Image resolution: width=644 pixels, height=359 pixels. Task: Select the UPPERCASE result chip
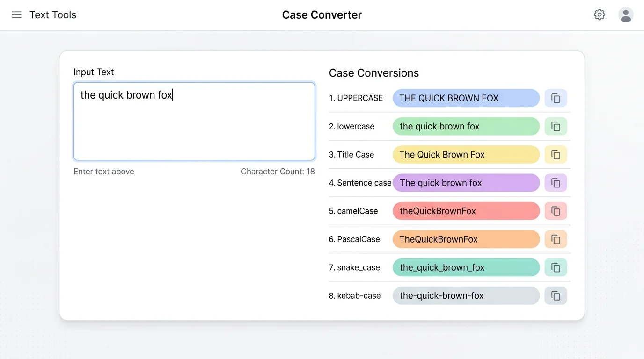(x=466, y=98)
